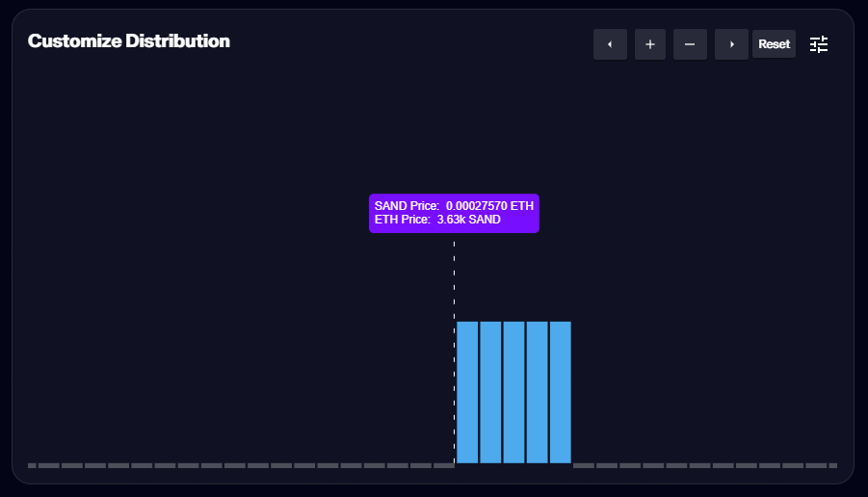868x497 pixels.
Task: Select the middle (third) blue liquidity bar
Action: [x=513, y=392]
